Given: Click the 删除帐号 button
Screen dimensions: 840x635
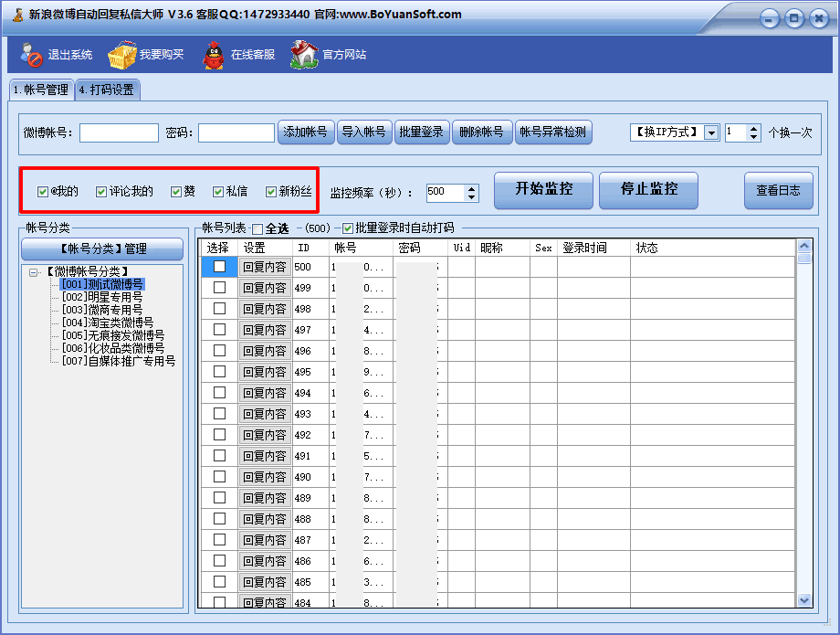Looking at the screenshot, I should 482,132.
